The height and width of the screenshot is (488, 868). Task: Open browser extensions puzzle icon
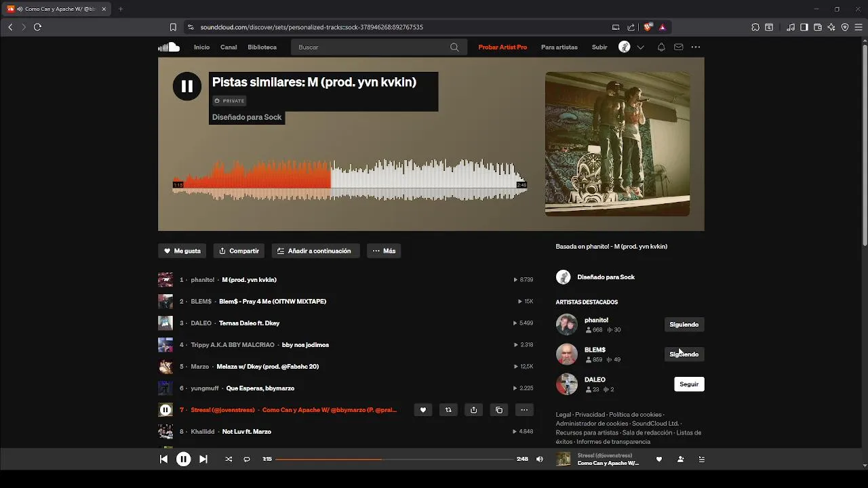[755, 27]
